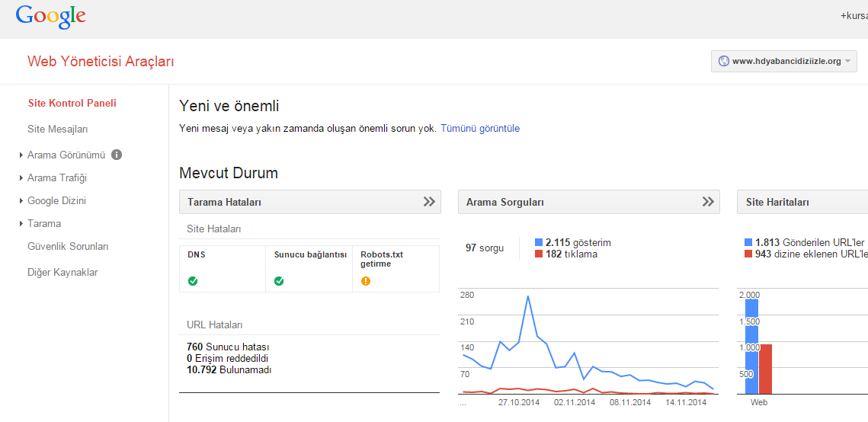Open the www.hdyabancidiziizle.org site dropdown
The width and height of the screenshot is (868, 422).
pos(784,62)
